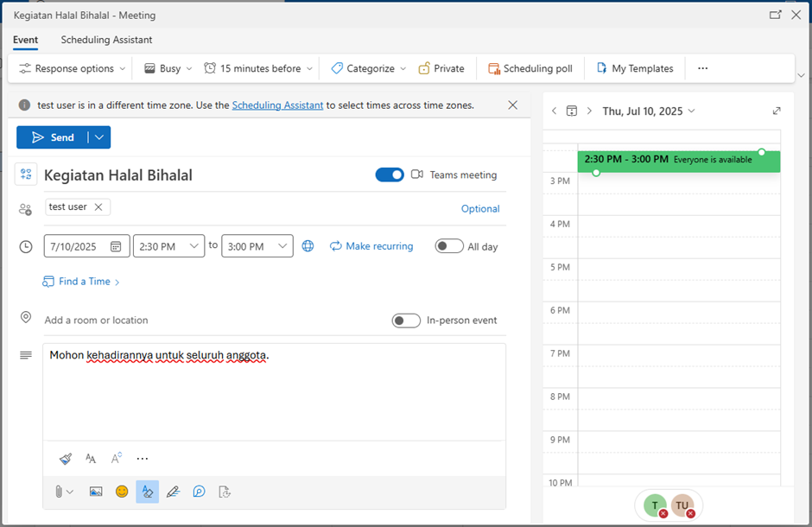Open the end time 3:00 PM dropdown
This screenshot has height=527, width=812.
[x=282, y=246]
